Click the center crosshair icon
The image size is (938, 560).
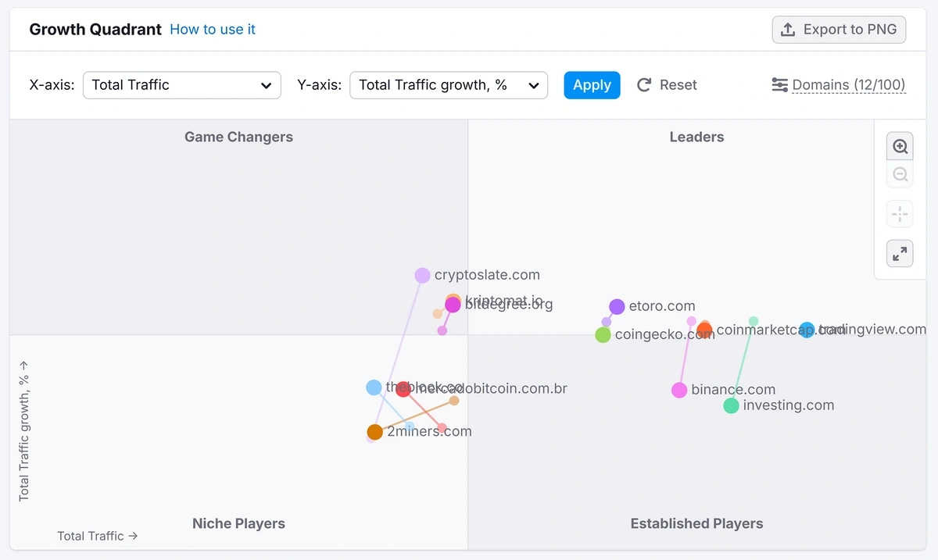point(900,213)
